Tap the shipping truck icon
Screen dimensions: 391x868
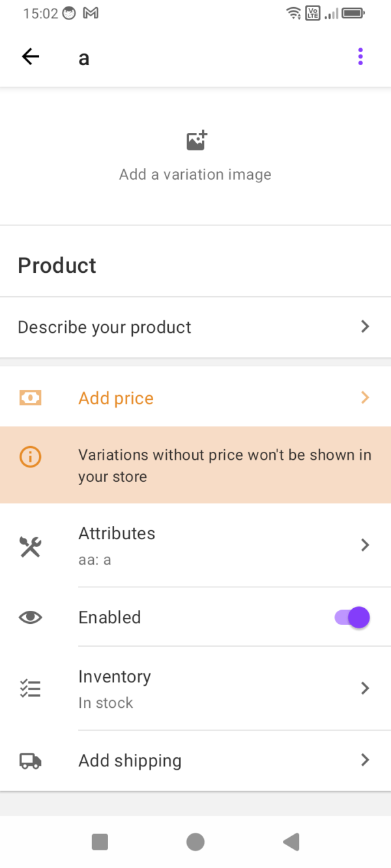tap(31, 761)
